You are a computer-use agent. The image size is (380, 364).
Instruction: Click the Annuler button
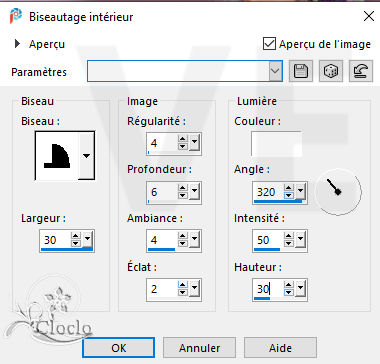pyautogui.click(x=199, y=348)
